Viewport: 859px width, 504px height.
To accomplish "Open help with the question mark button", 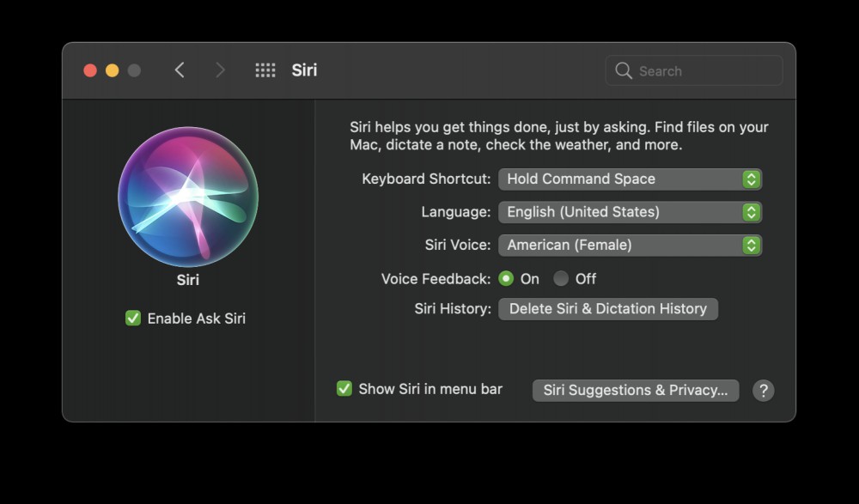I will 763,391.
